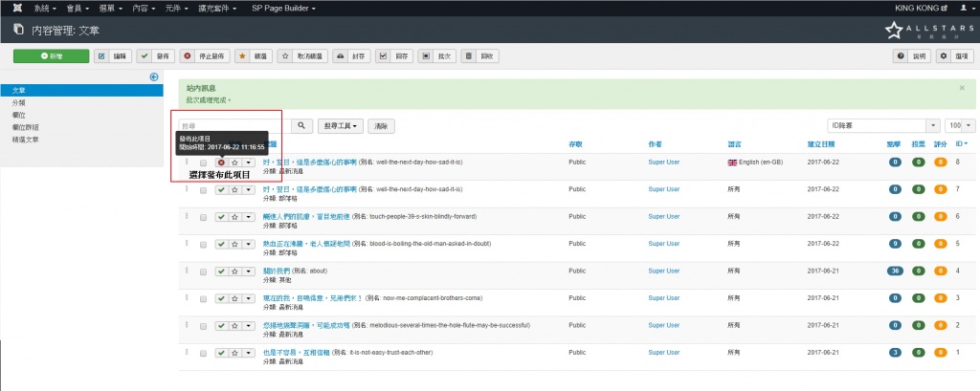Click the magnifier search icon button
980x391 pixels.
click(x=302, y=125)
